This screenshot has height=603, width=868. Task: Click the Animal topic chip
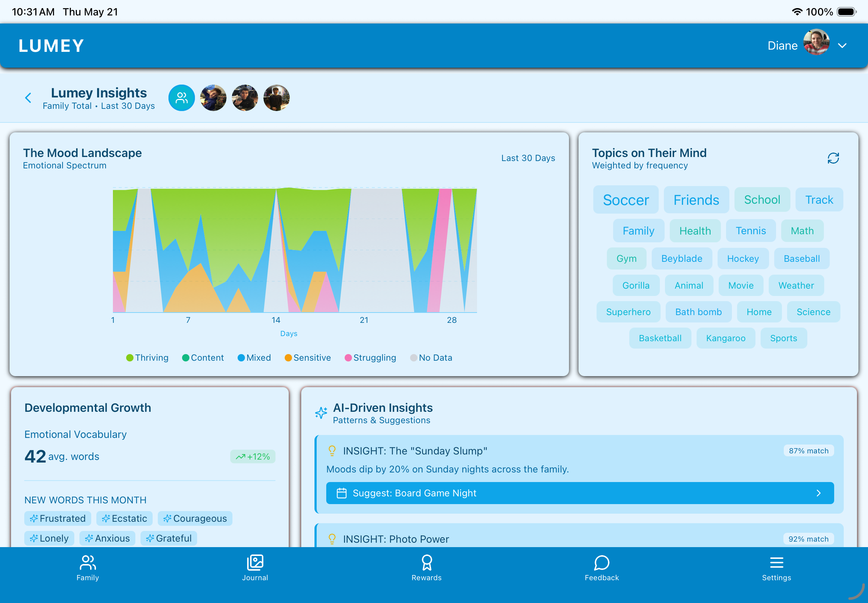pos(689,285)
